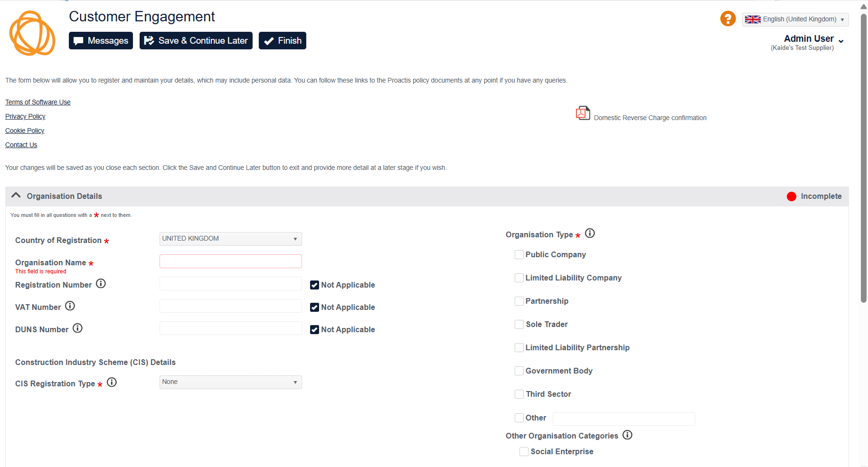
Task: Tick the Limited Liability Company checkbox
Action: (x=519, y=278)
